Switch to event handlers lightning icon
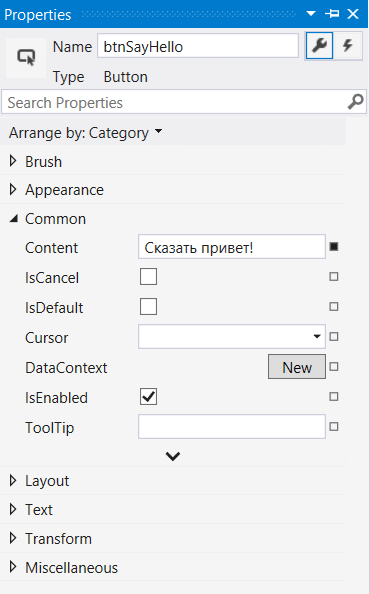Screen dimensions: 370x594 click(348, 46)
